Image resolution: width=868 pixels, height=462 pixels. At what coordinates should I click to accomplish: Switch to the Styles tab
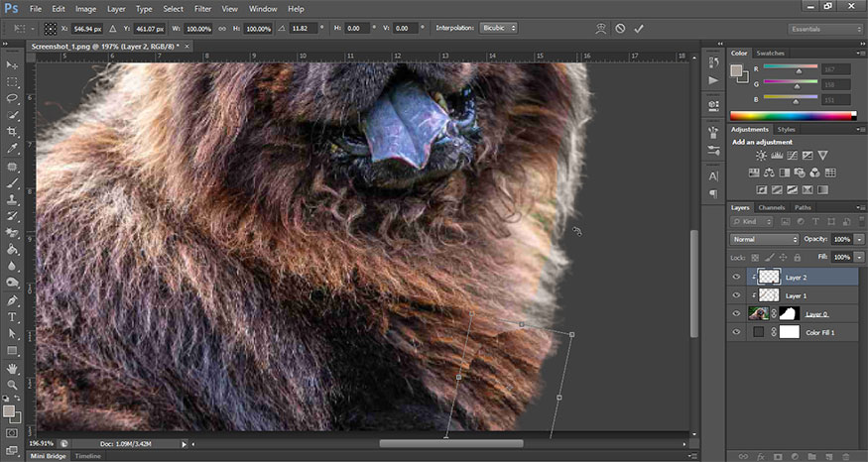pos(786,130)
